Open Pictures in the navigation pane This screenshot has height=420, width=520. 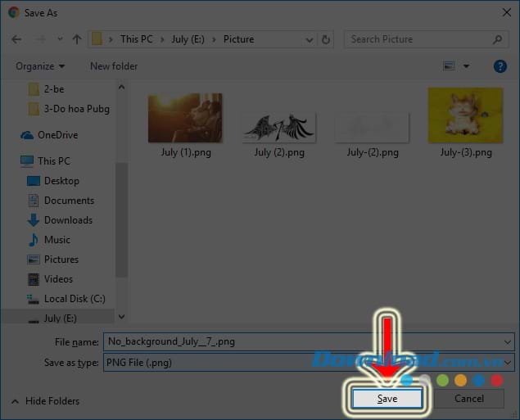coord(52,260)
